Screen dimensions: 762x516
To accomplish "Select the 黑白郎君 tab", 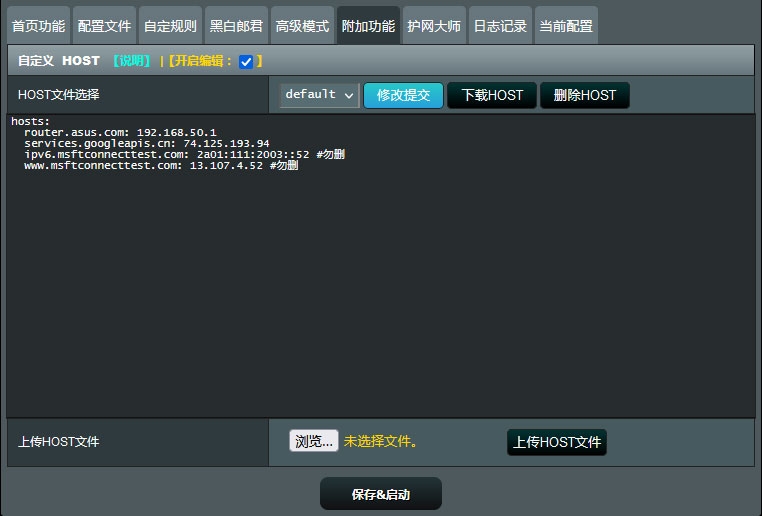I will (x=236, y=26).
